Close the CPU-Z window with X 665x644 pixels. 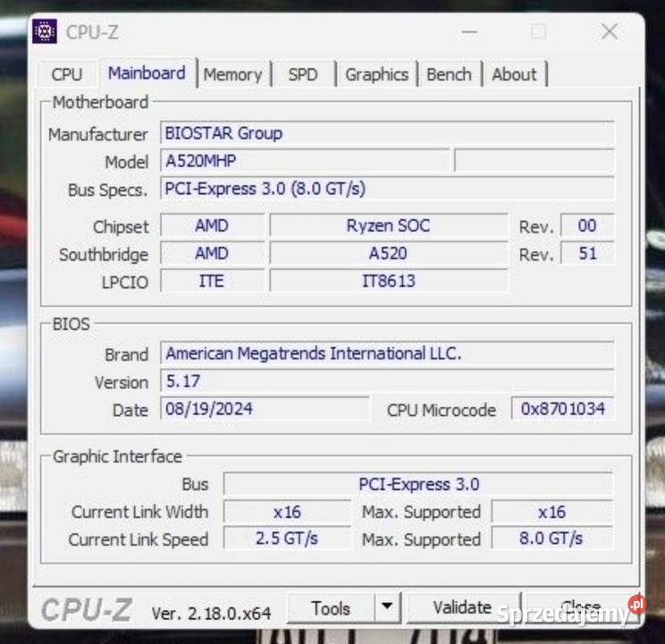coord(610,32)
